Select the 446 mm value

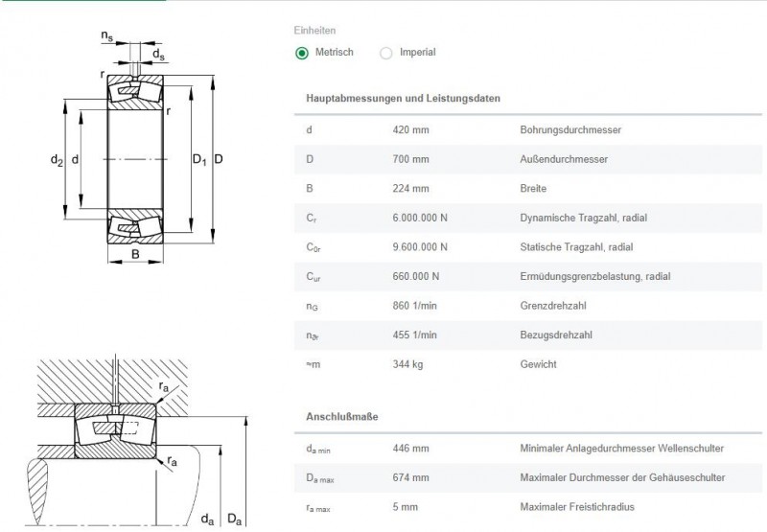coord(410,449)
